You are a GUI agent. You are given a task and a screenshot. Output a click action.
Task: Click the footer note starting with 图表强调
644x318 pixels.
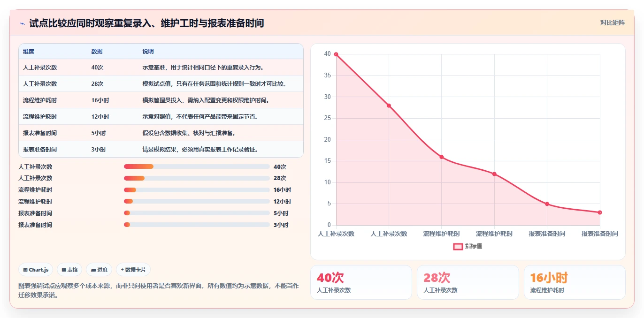pyautogui.click(x=159, y=290)
